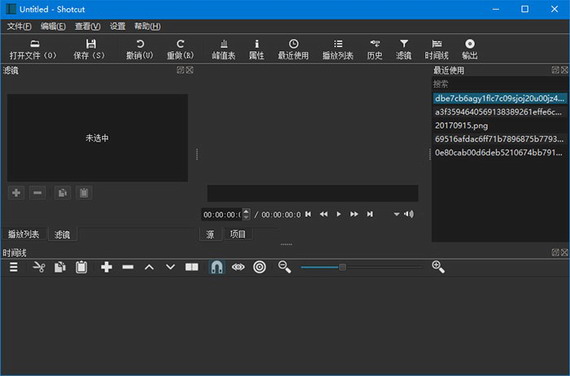Click the player scrub bar

point(313,193)
